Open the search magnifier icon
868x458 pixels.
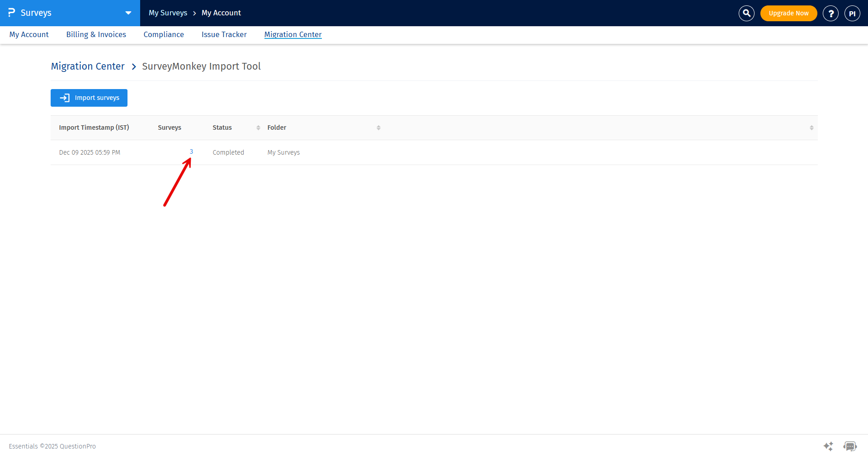pos(746,13)
